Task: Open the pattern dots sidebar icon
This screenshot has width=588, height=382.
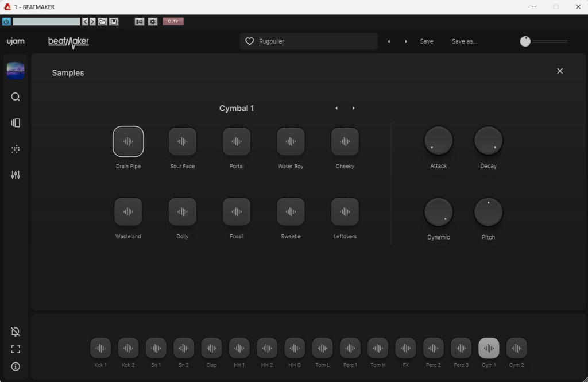Action: pyautogui.click(x=16, y=149)
